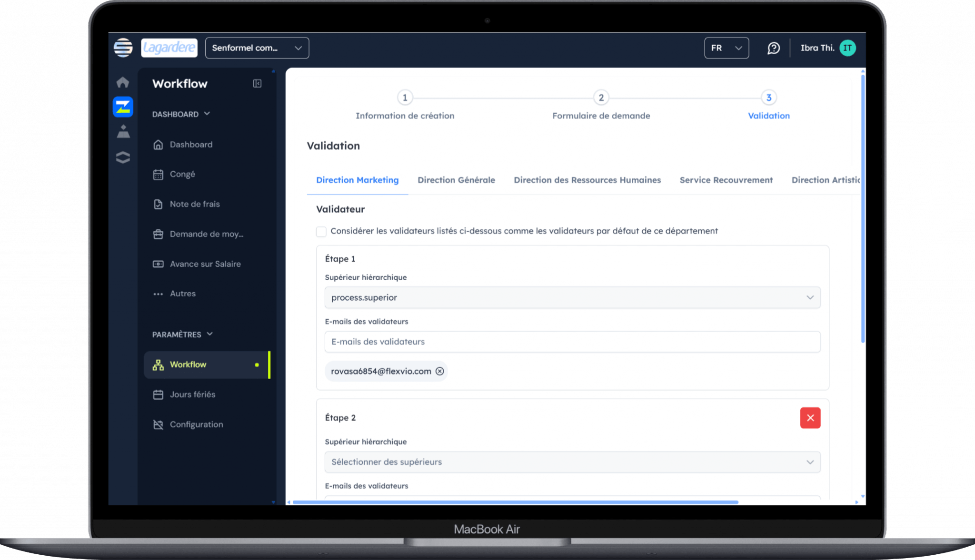This screenshot has width=975, height=560.
Task: Open the Configuration settings entry
Action: pos(196,424)
